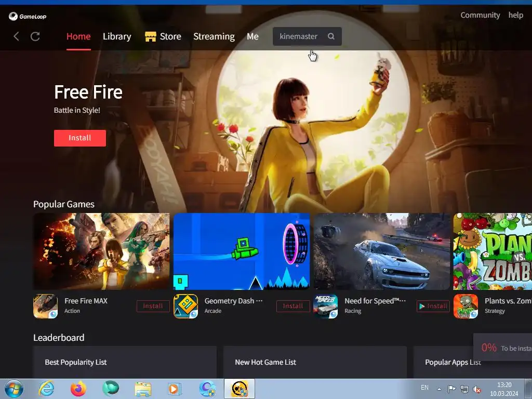This screenshot has height=399, width=532.
Task: Select the active GameLoop taskbar icon
Action: (240, 389)
